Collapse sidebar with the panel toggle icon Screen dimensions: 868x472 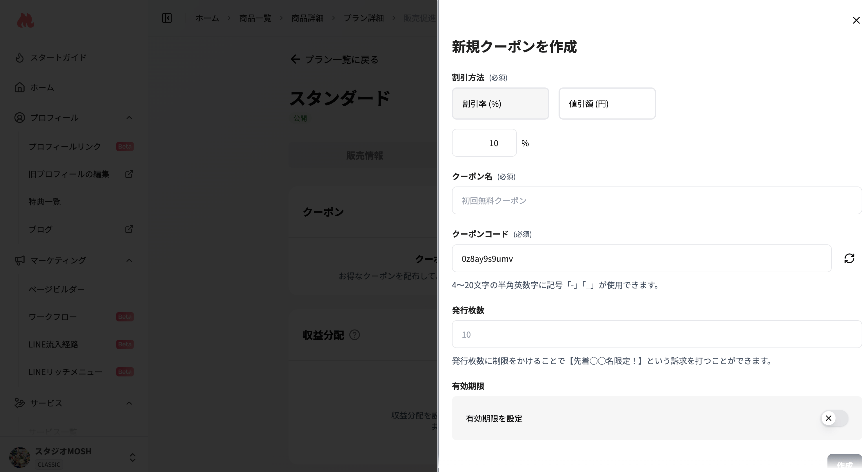point(167,18)
